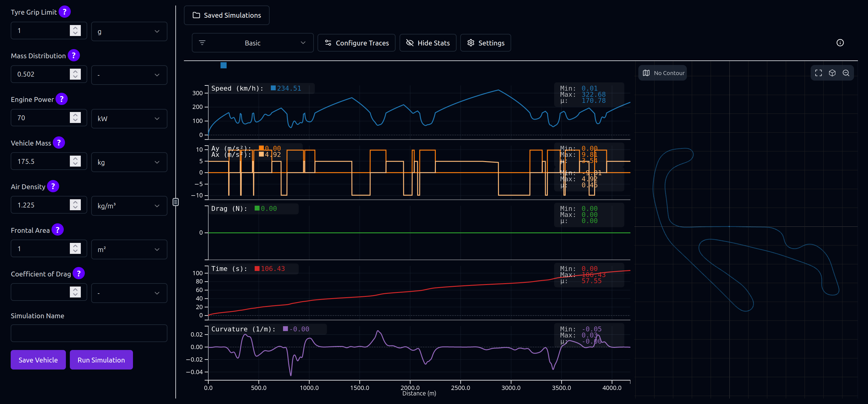Click the Simulation Name input field
Image resolution: width=868 pixels, height=404 pixels.
click(89, 333)
